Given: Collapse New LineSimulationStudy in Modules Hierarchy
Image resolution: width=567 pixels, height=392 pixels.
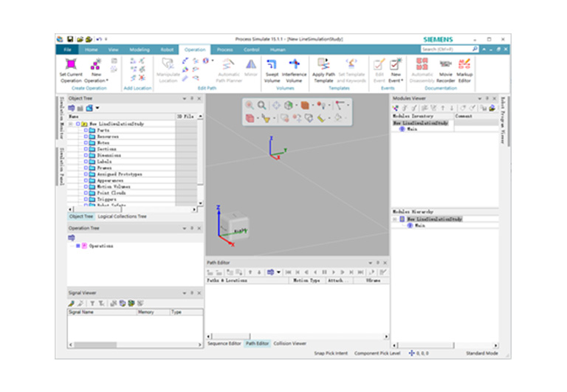Looking at the screenshot, I should [x=395, y=219].
